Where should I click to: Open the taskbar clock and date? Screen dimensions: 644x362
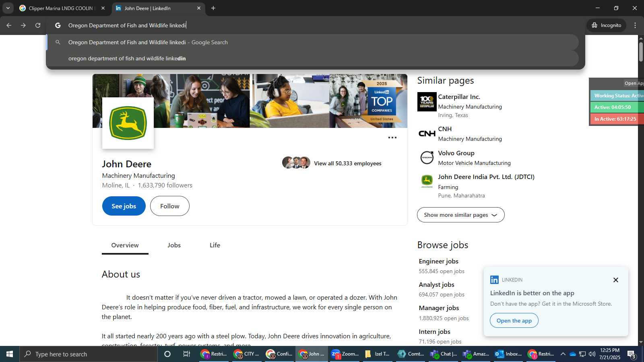click(610, 354)
